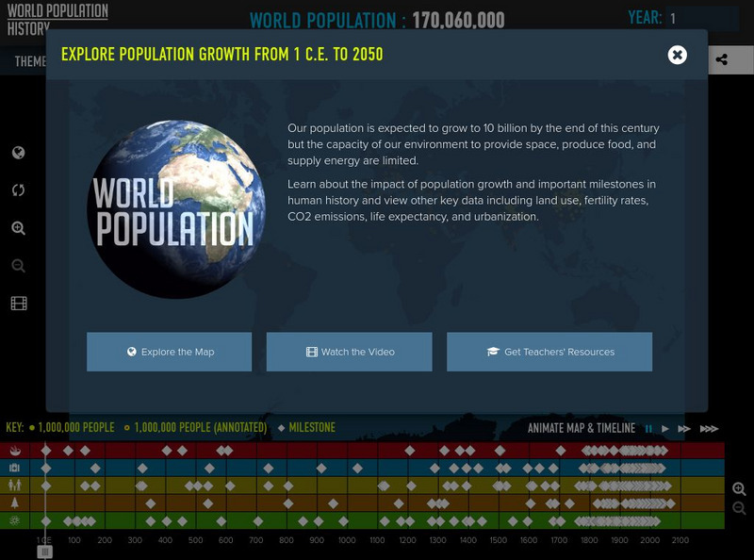Screen dimensions: 754x560
Task: Close the Explore Population Growth dialog
Action: pos(677,55)
